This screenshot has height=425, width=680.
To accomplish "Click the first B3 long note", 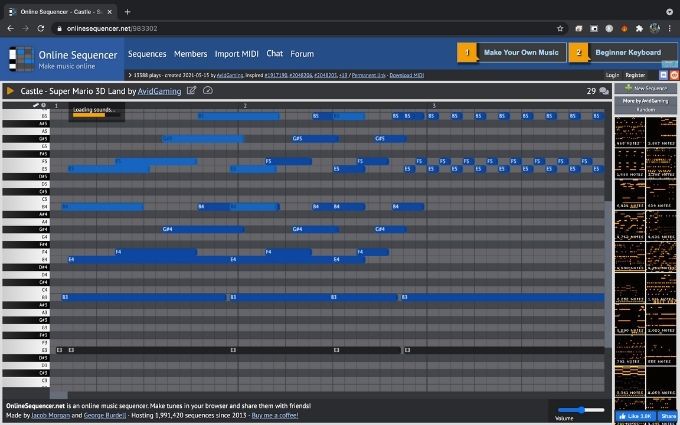I will (144, 297).
